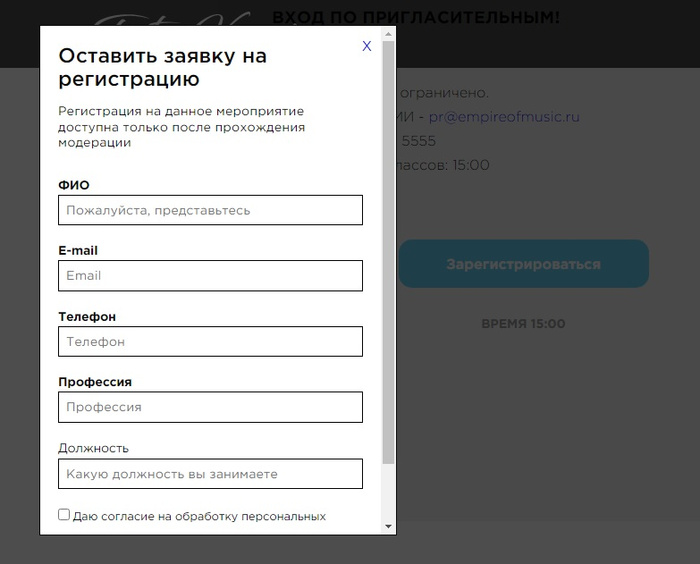The height and width of the screenshot is (564, 700).
Task: Open the pr@empireofmusic.ru email link
Action: point(504,117)
